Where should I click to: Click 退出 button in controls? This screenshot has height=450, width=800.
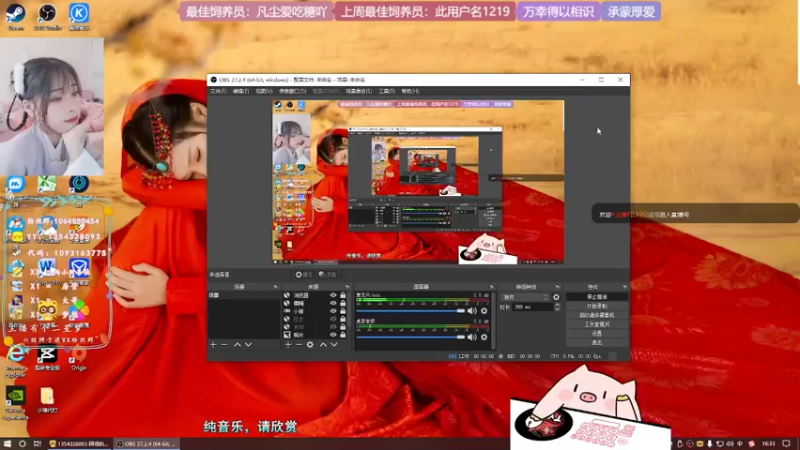597,343
